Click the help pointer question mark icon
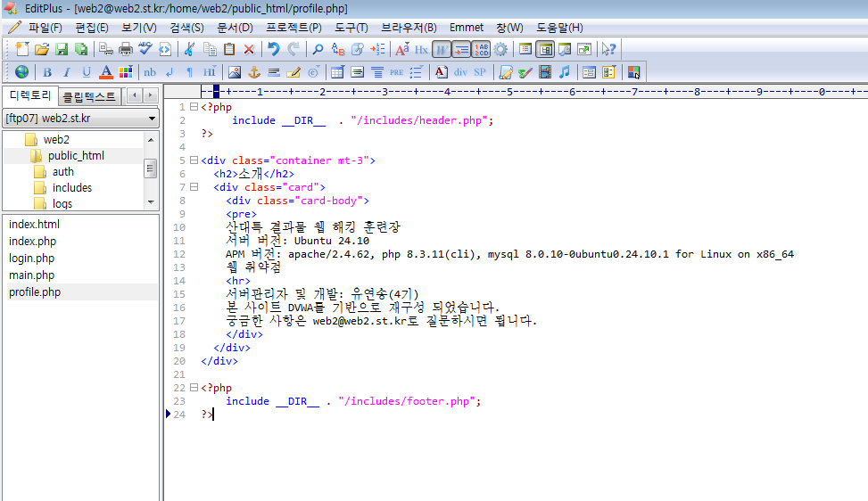The height and width of the screenshot is (501, 868). [x=609, y=49]
